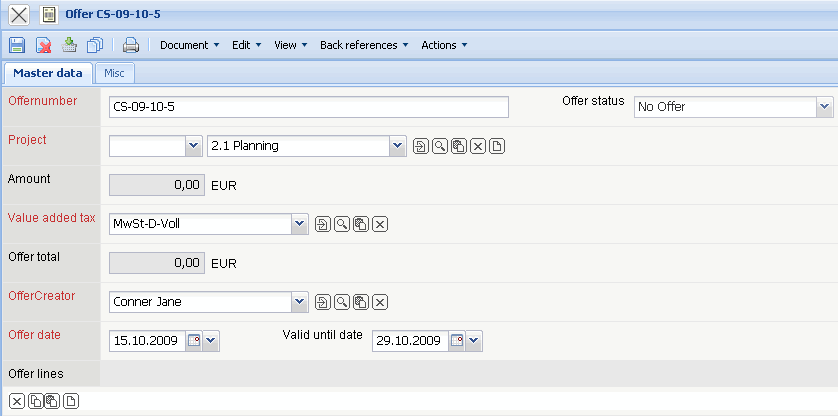Image resolution: width=838 pixels, height=416 pixels.
Task: Open the Back references menu
Action: (364, 45)
